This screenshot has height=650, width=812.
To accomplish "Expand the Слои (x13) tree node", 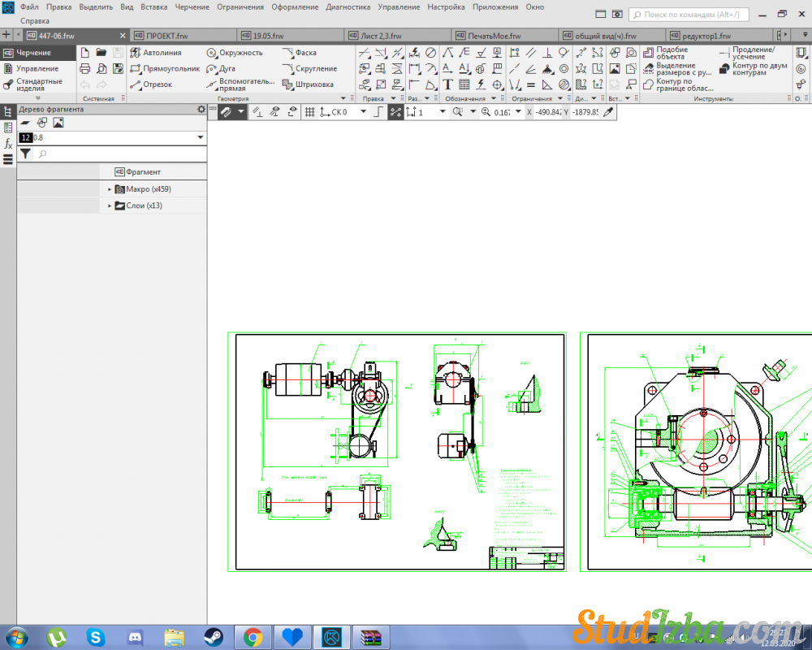I will coord(110,206).
